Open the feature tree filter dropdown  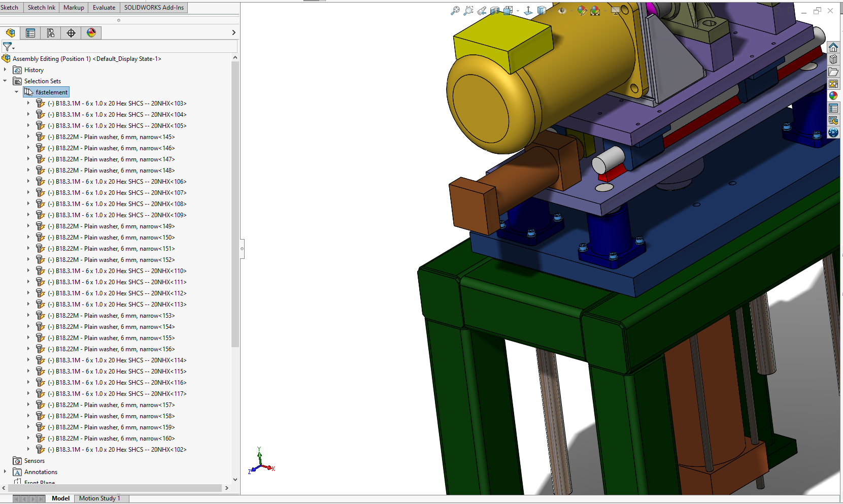click(x=9, y=47)
